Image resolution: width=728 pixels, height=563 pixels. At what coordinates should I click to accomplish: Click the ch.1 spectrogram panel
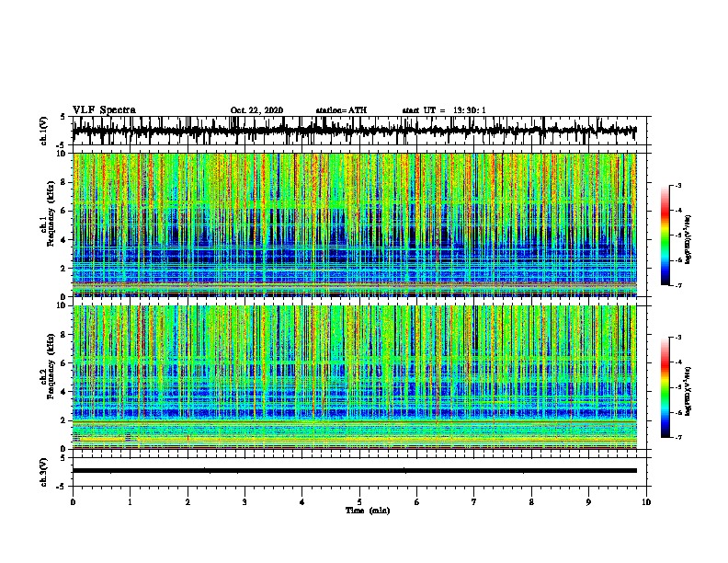click(354, 224)
